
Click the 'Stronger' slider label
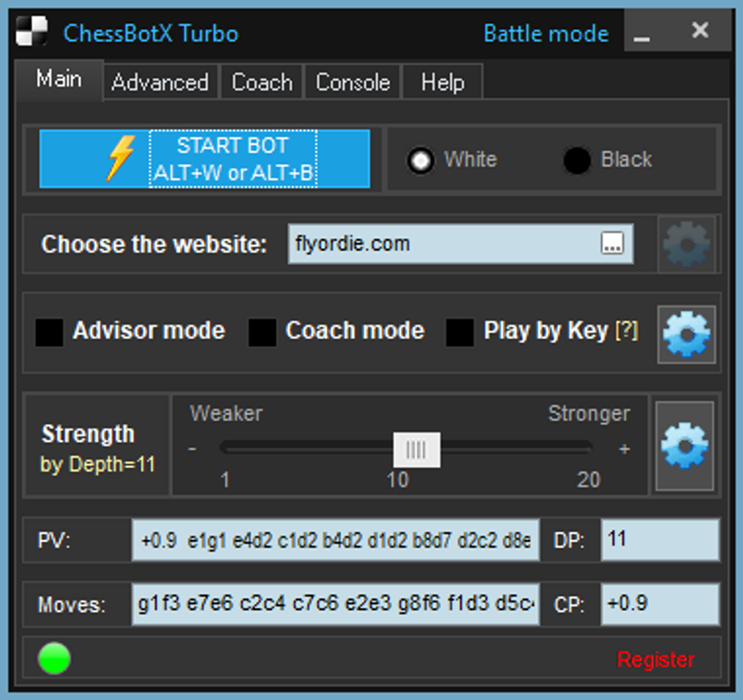tap(589, 413)
